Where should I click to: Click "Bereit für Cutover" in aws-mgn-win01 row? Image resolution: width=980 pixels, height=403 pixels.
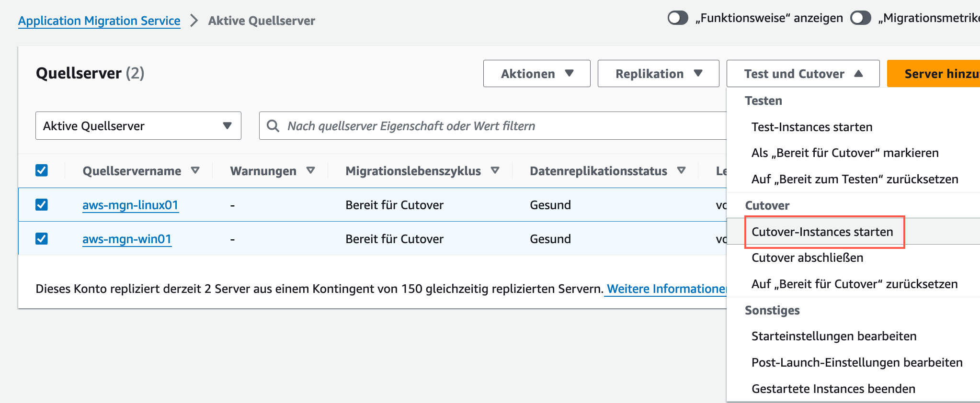click(x=395, y=239)
